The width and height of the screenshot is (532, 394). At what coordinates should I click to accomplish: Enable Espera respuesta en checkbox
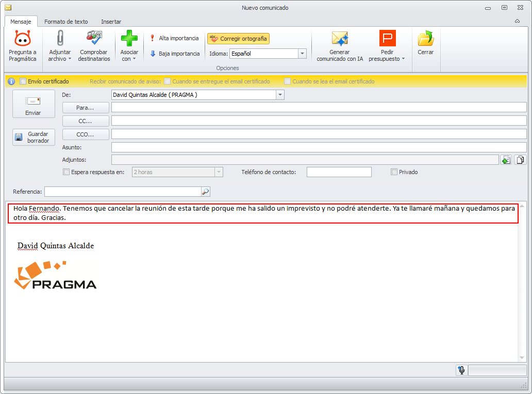(66, 172)
